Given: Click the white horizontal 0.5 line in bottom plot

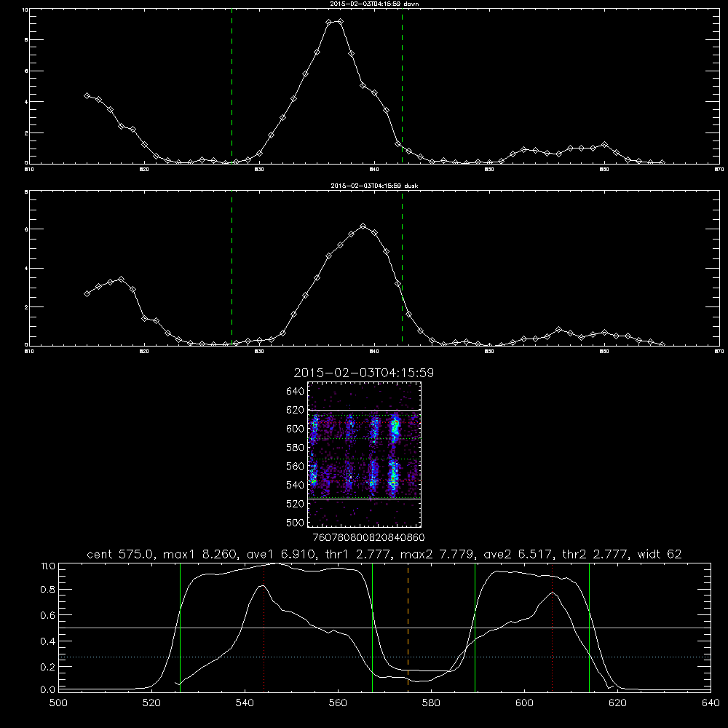Looking at the screenshot, I should [385, 628].
